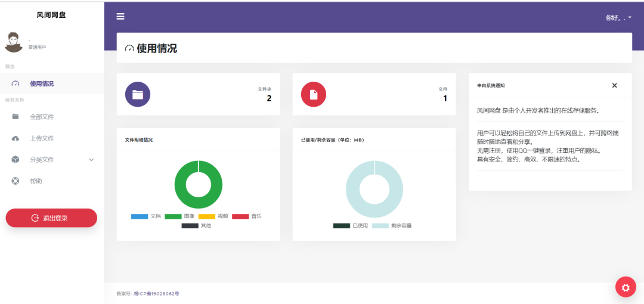Click the 文件 count value 1
The height and width of the screenshot is (304, 644).
(x=445, y=98)
